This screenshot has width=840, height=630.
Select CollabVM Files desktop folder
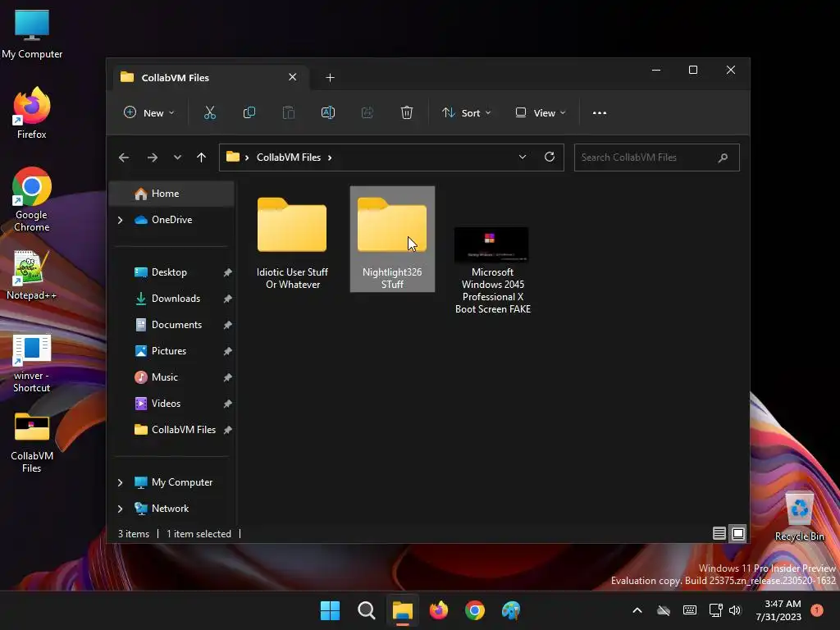tap(32, 443)
